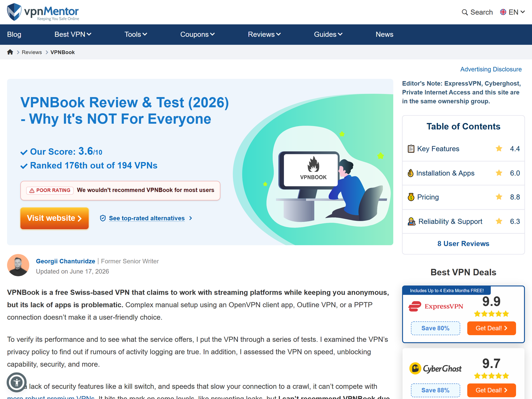
Task: Click the VPNBook monitor illustration
Action: click(x=309, y=170)
